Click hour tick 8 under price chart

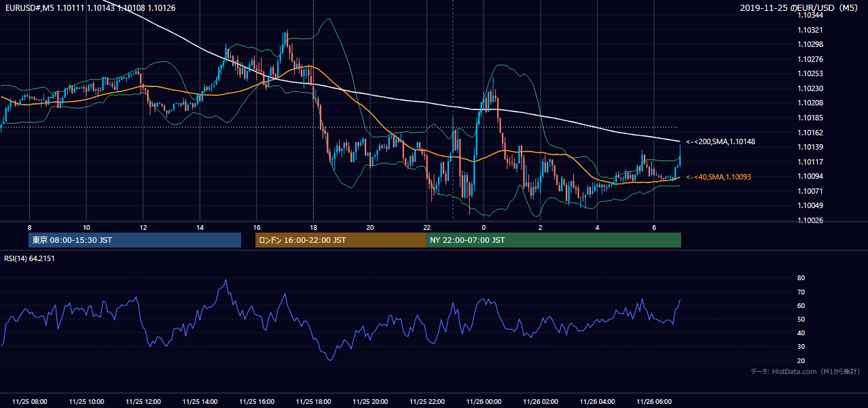point(30,228)
